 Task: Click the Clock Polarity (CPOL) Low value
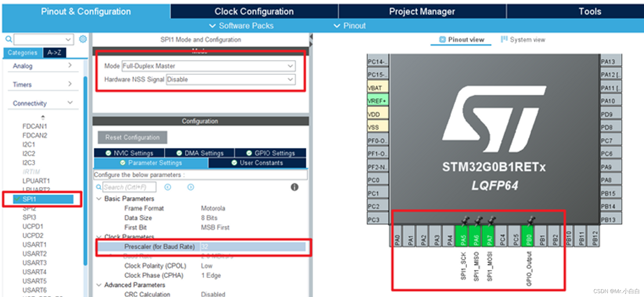pos(207,266)
